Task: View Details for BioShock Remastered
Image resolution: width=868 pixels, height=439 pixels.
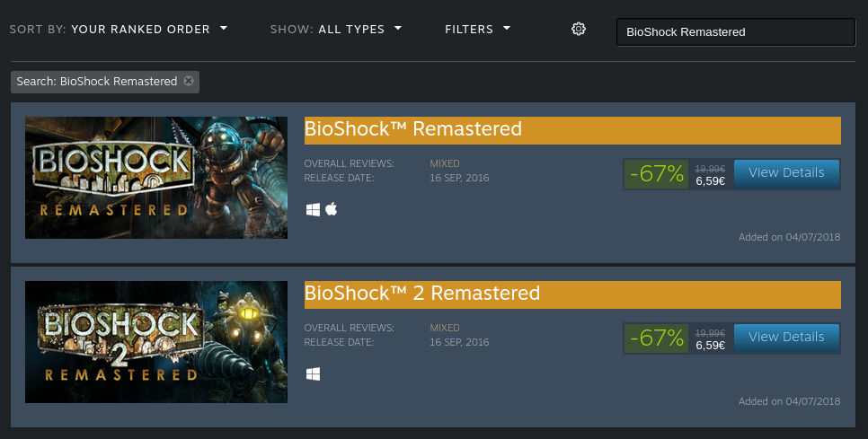Action: (786, 173)
